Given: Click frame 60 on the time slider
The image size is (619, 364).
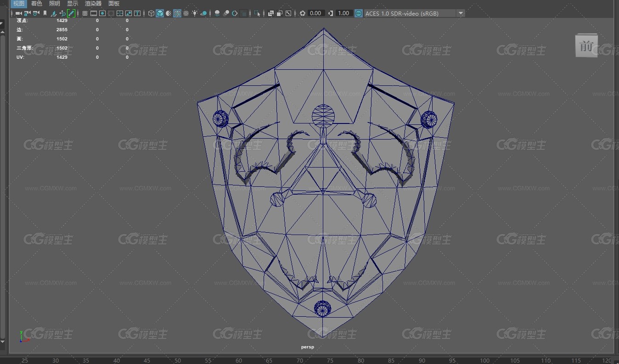Looking at the screenshot, I should (239, 360).
